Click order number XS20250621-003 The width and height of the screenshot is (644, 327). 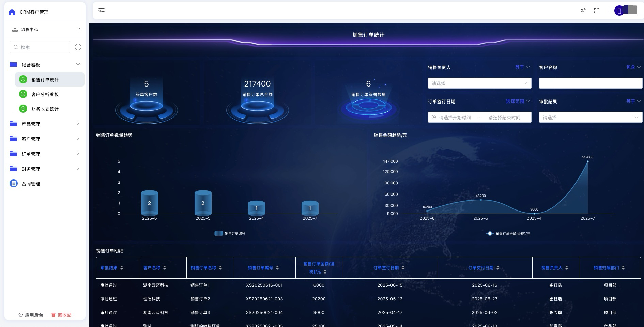[264, 299]
